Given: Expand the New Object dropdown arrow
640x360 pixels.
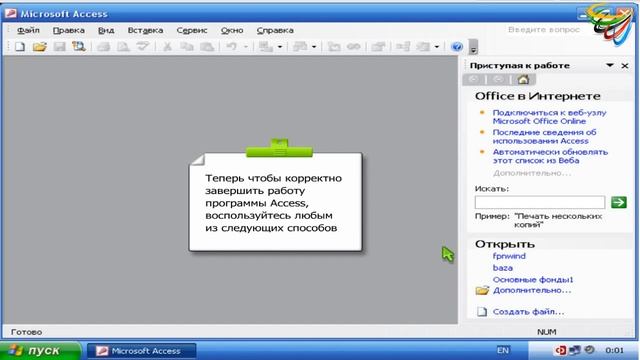Looking at the screenshot, I should pos(436,47).
